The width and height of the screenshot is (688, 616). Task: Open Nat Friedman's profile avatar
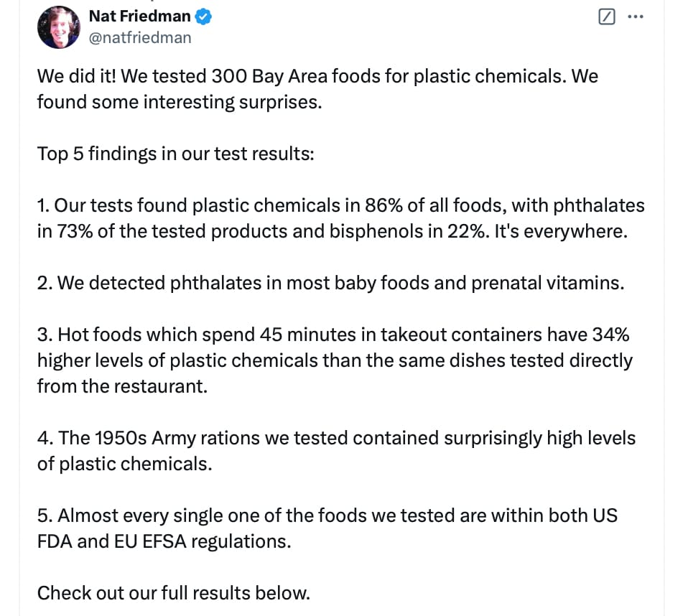pyautogui.click(x=59, y=27)
